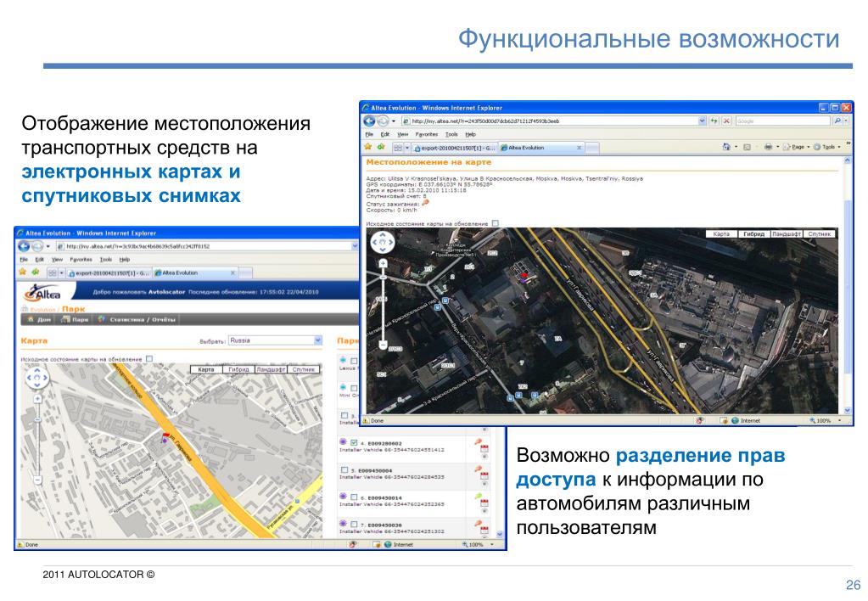Click red Stop icon in satellite window

[x=726, y=121]
